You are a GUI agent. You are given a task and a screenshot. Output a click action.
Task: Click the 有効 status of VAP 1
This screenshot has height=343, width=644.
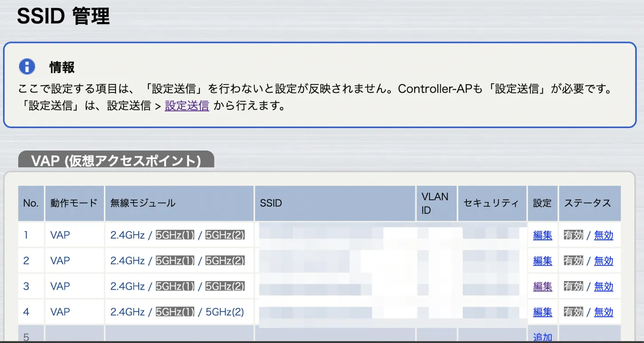click(x=573, y=235)
